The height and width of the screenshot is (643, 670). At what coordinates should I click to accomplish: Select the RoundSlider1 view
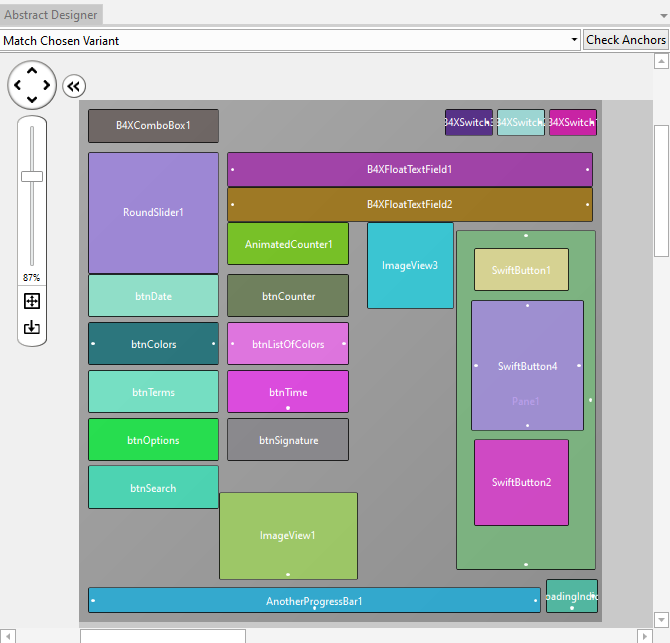pos(153,213)
